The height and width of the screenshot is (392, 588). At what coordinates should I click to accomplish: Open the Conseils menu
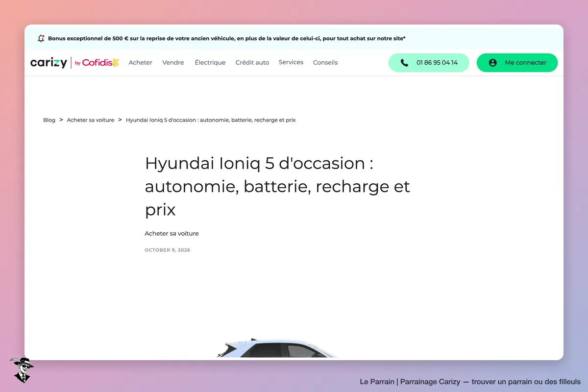(x=325, y=63)
